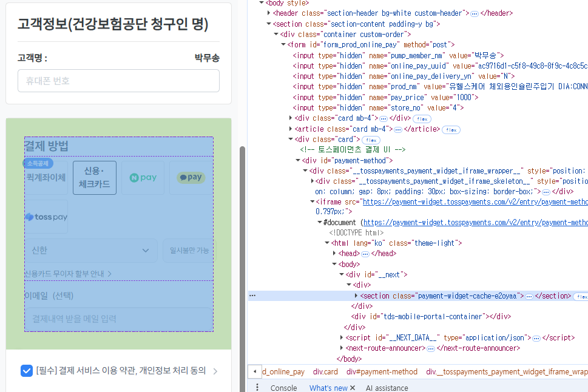Select the tds-mobile-portal-container div line
588x392 pixels.
point(431,317)
